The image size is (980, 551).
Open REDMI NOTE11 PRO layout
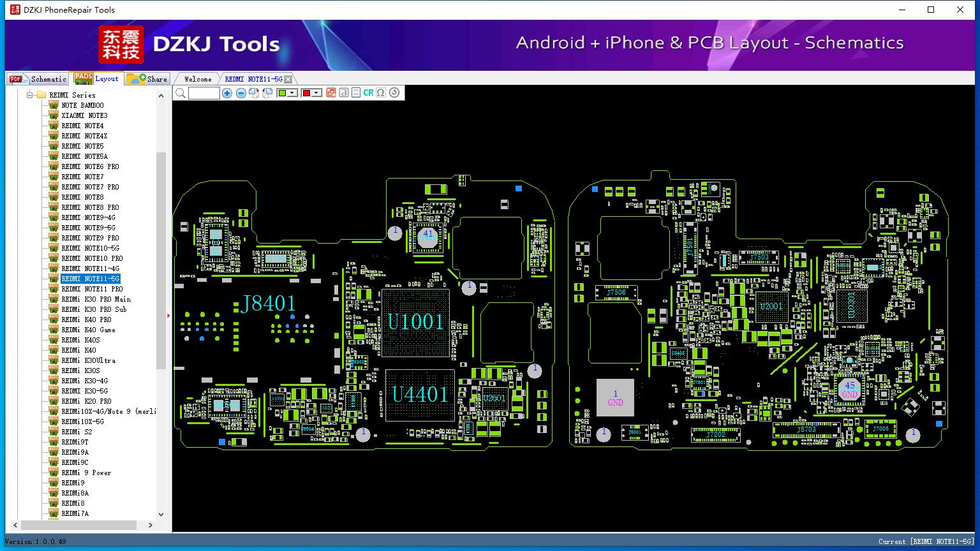point(92,289)
